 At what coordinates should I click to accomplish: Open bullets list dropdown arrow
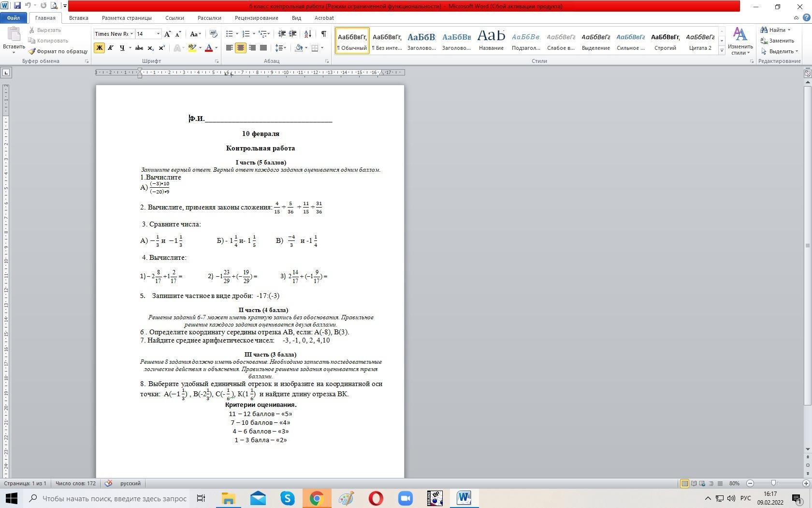click(237, 34)
